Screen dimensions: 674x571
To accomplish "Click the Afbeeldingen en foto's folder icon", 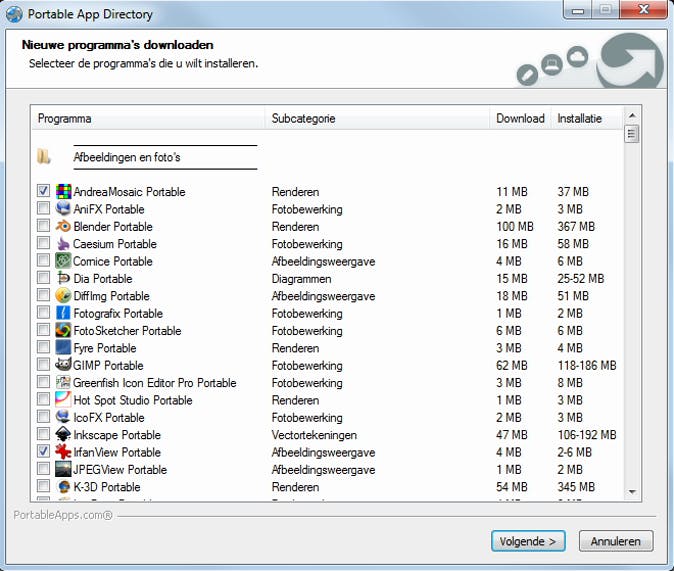I will pos(43,157).
